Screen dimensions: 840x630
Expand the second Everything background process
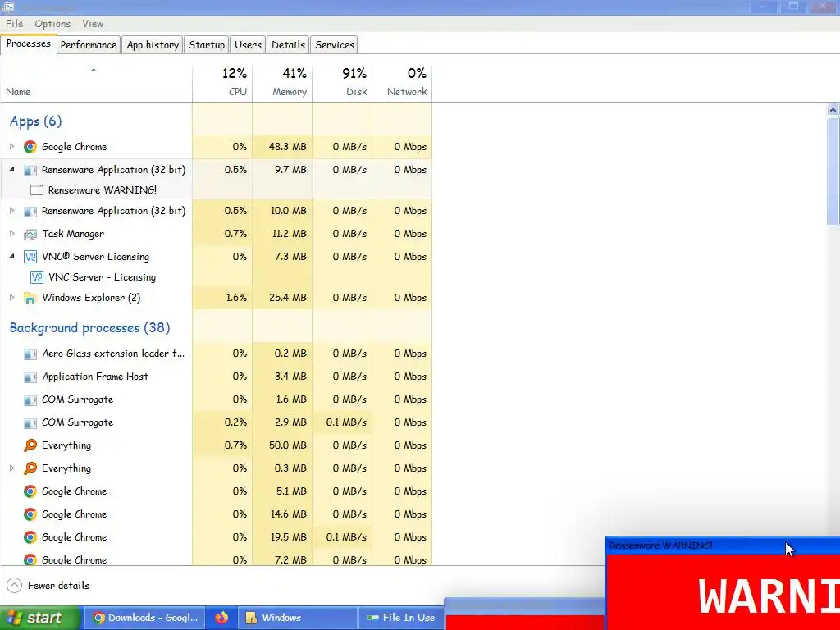pos(11,468)
